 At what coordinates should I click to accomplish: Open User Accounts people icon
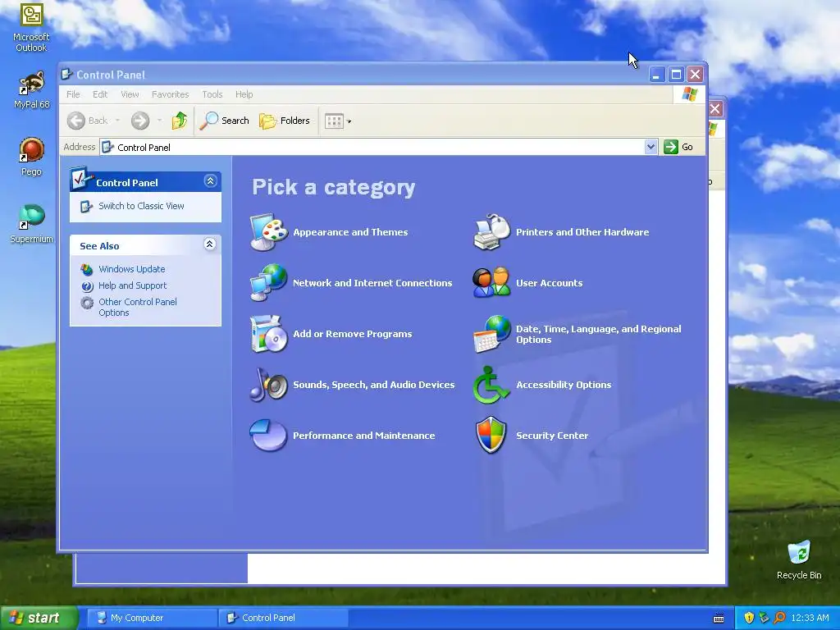(492, 282)
